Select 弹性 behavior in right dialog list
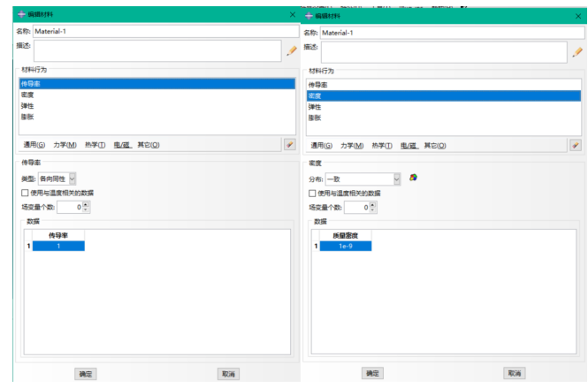This screenshot has width=588, height=388. (x=444, y=107)
